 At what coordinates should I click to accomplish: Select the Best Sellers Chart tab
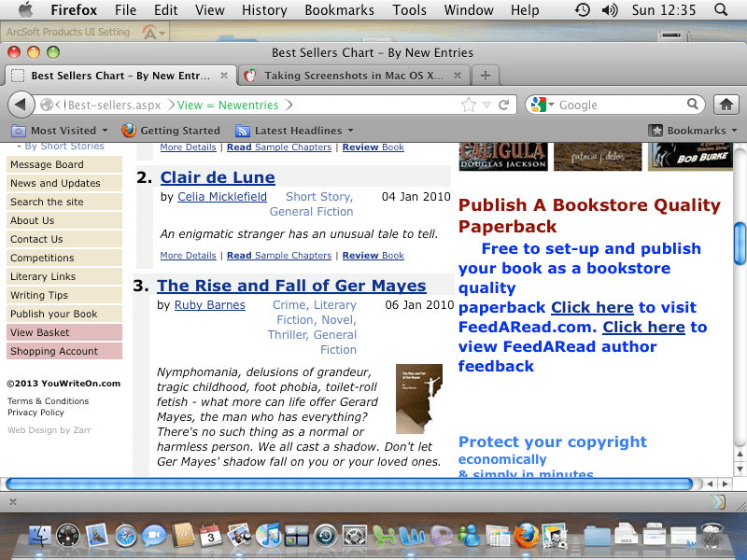pyautogui.click(x=120, y=76)
